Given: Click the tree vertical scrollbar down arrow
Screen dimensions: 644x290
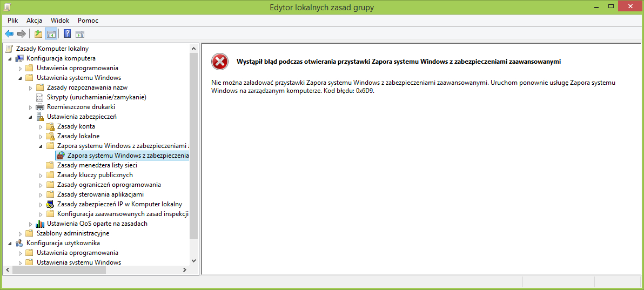Looking at the screenshot, I should 194,260.
